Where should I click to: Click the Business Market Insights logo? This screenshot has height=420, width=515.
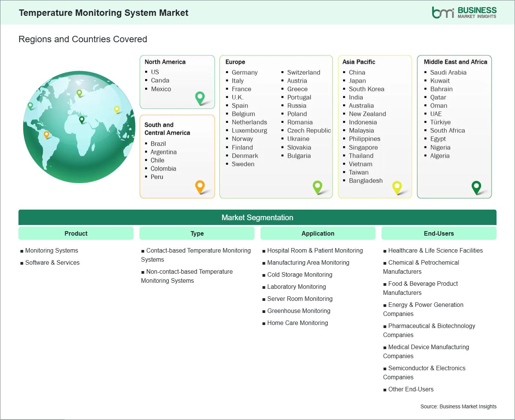pos(464,12)
